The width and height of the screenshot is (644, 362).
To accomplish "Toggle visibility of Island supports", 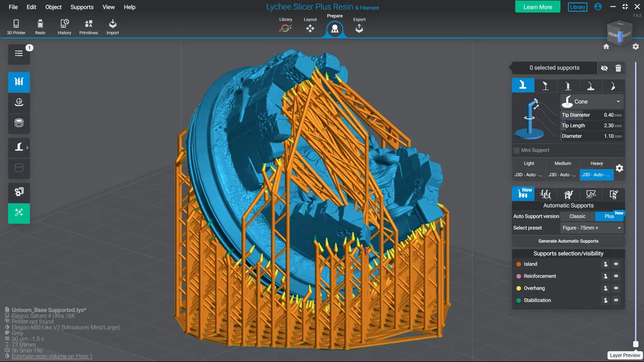I will [x=616, y=264].
